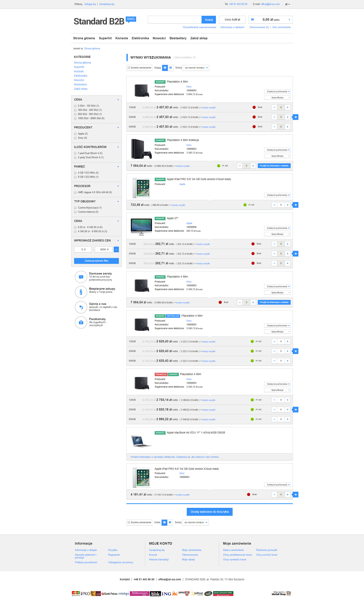Click the Darmowe zwroty chat bubble icon
Viewport: 364px width, 604px height.
pyautogui.click(x=81, y=277)
